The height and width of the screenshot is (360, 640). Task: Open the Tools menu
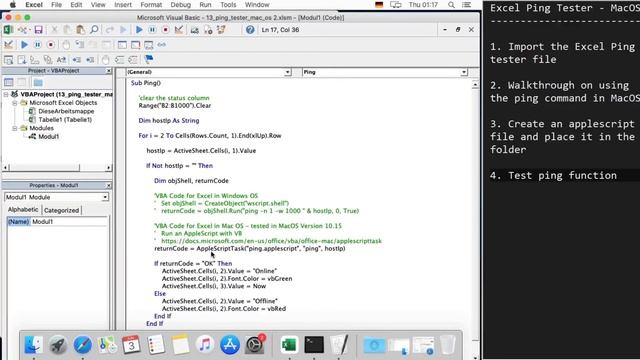click(228, 5)
